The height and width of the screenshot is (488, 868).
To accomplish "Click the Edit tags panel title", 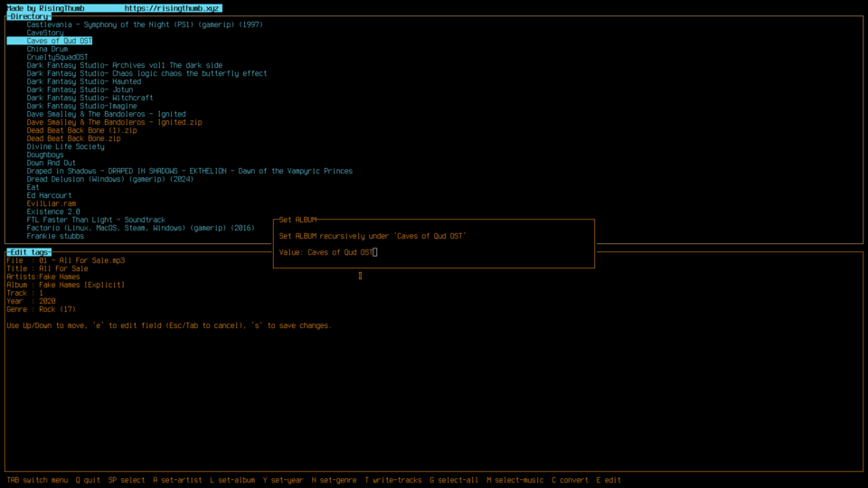I will point(28,252).
